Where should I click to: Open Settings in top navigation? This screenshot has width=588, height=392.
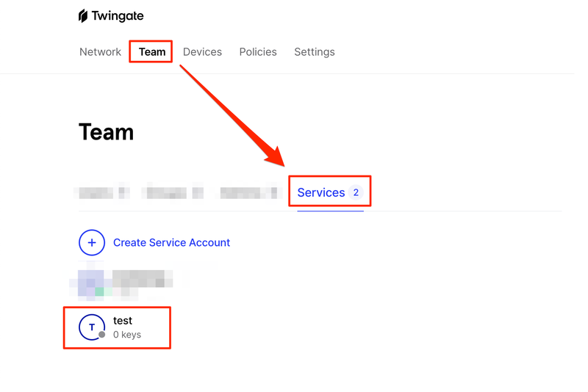tap(315, 52)
